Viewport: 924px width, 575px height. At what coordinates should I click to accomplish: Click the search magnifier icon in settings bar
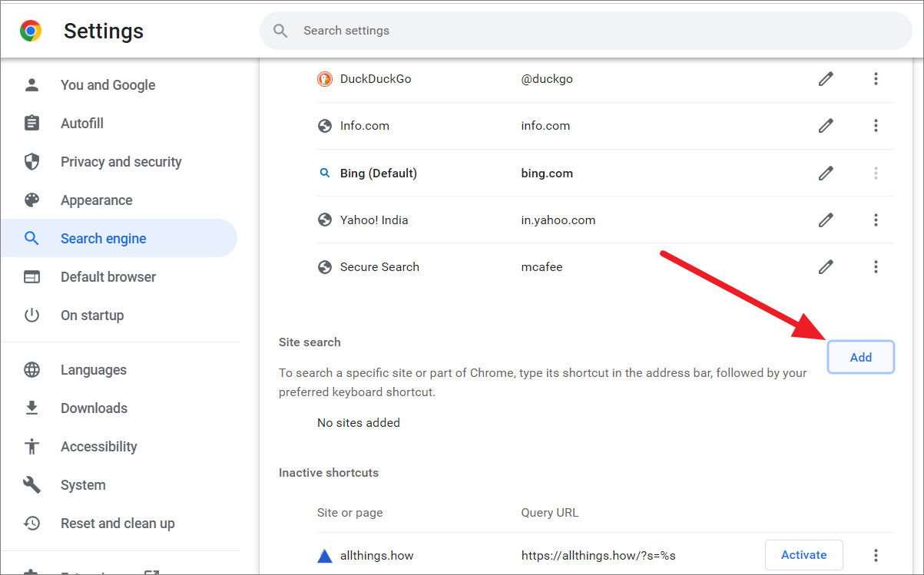tap(280, 31)
